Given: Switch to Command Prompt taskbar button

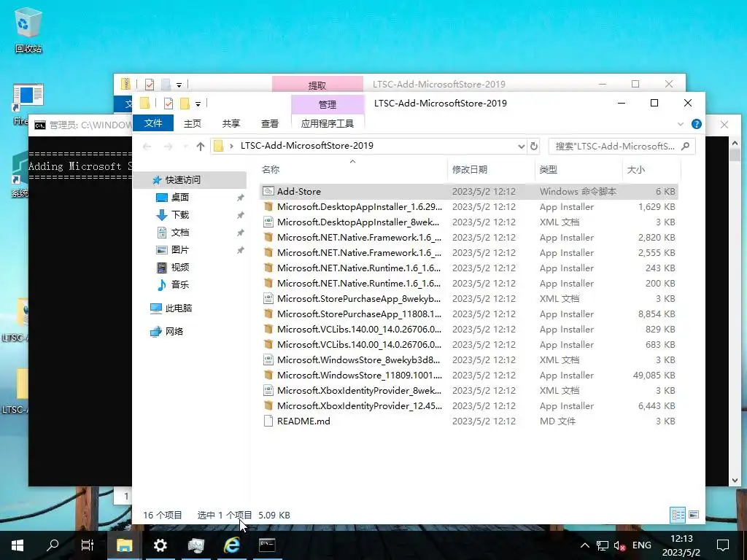Looking at the screenshot, I should [267, 545].
